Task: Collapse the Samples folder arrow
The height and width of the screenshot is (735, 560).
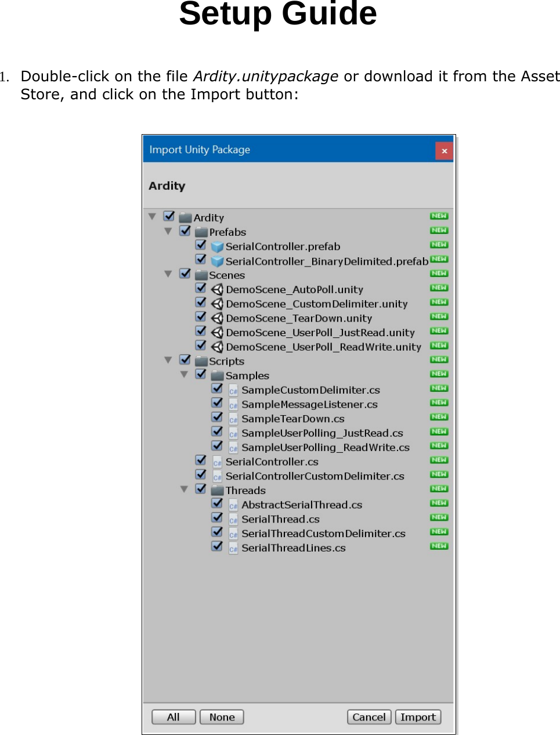Action: coord(184,374)
